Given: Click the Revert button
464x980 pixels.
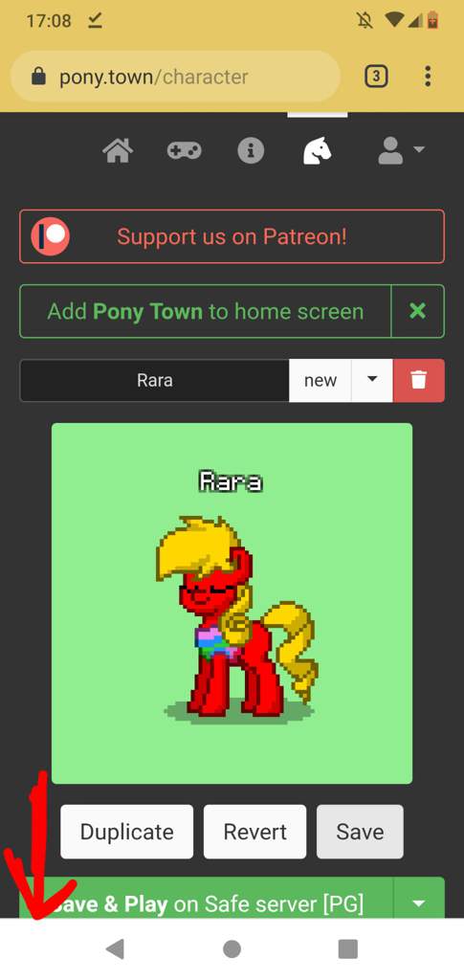Looking at the screenshot, I should 254,832.
